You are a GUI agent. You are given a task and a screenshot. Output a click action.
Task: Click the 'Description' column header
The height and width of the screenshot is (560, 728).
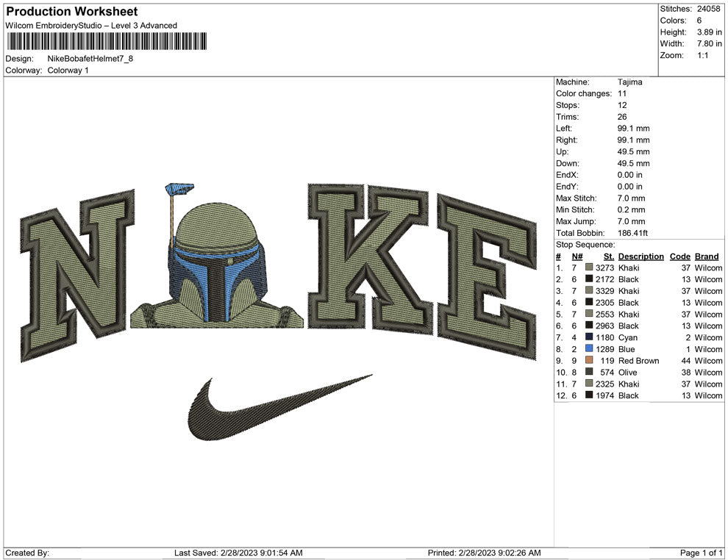coord(640,256)
